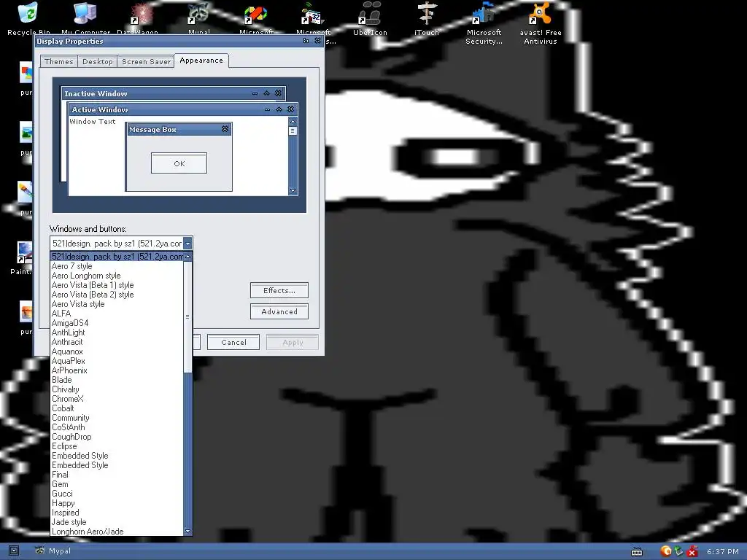The width and height of the screenshot is (747, 560).
Task: Switch to the Screen Saver tab
Action: point(146,61)
